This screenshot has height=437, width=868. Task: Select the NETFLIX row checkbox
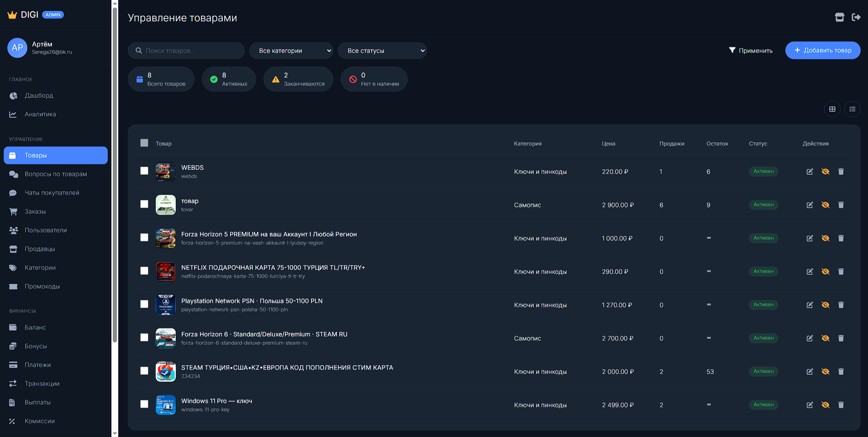(x=144, y=271)
